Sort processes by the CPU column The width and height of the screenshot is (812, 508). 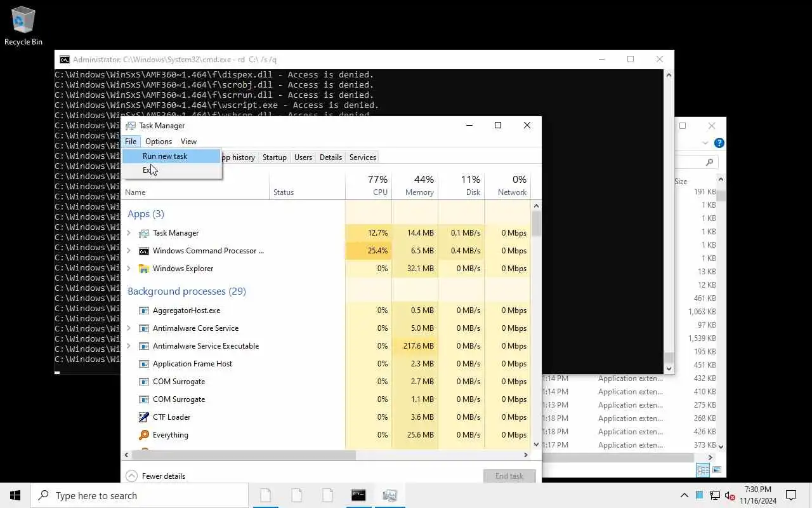click(369, 185)
